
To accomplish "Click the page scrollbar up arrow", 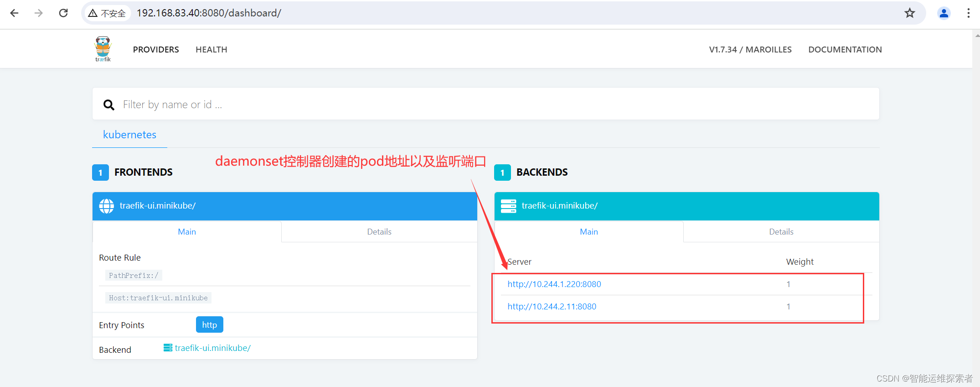I will click(x=976, y=35).
